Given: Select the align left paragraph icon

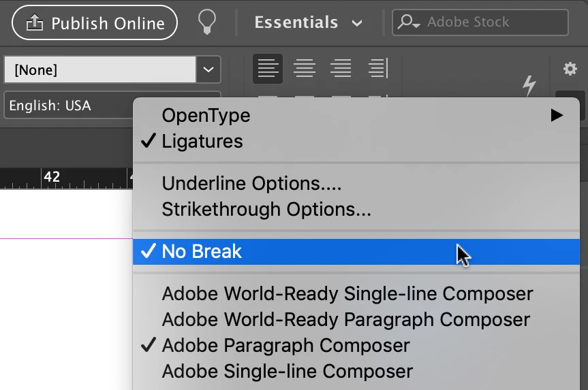Looking at the screenshot, I should coord(268,69).
